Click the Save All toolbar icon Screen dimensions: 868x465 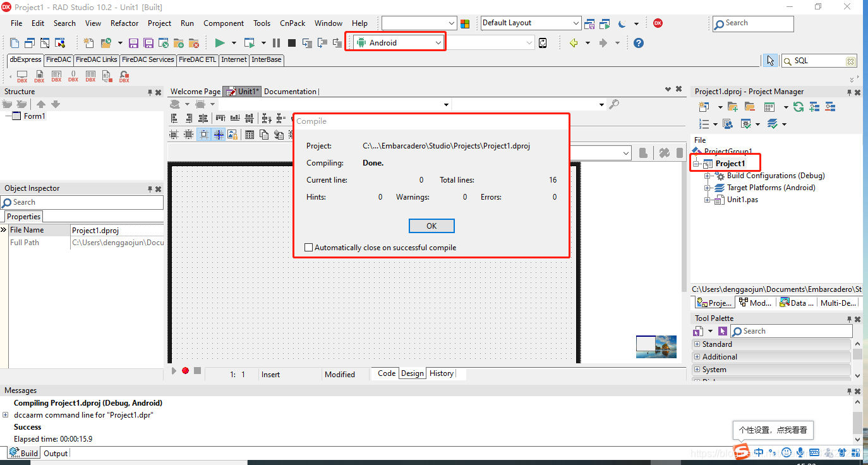148,43
